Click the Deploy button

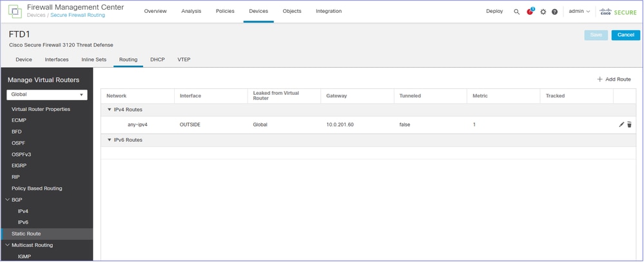(x=494, y=11)
